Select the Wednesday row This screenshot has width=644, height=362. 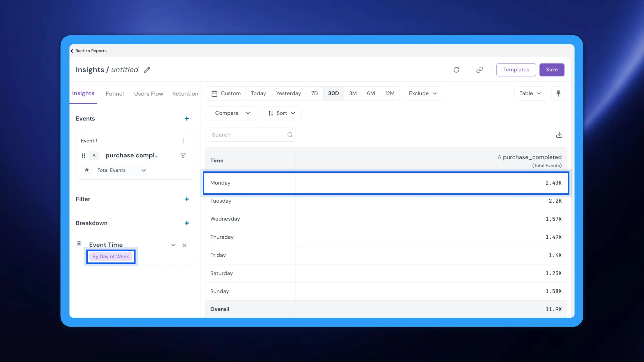[x=386, y=219]
